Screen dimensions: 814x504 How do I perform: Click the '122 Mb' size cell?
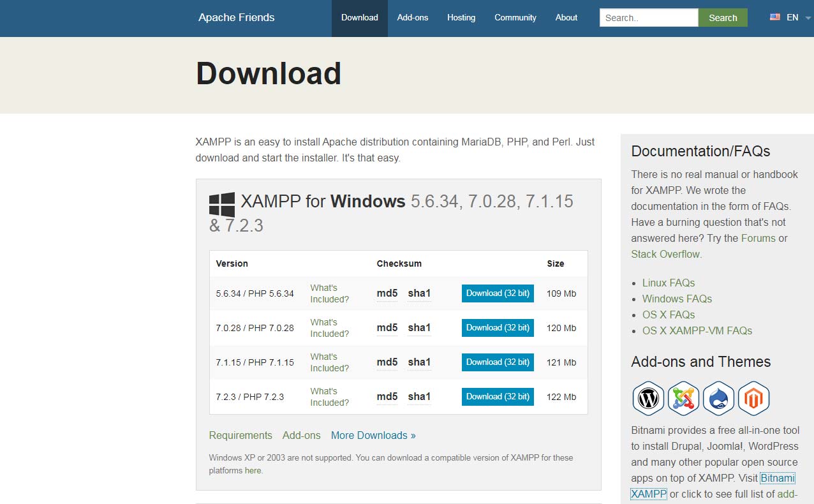[561, 397]
